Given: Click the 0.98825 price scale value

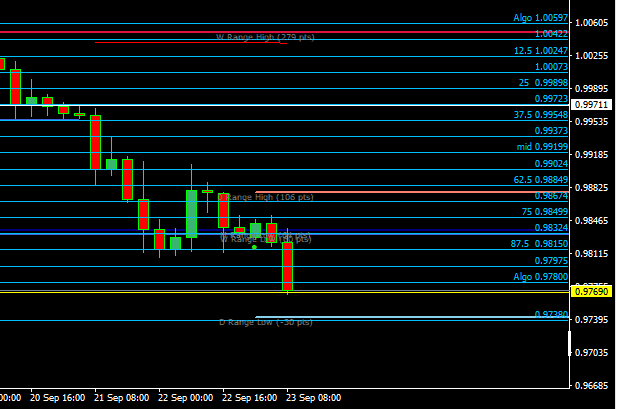Looking at the screenshot, I should point(591,188).
